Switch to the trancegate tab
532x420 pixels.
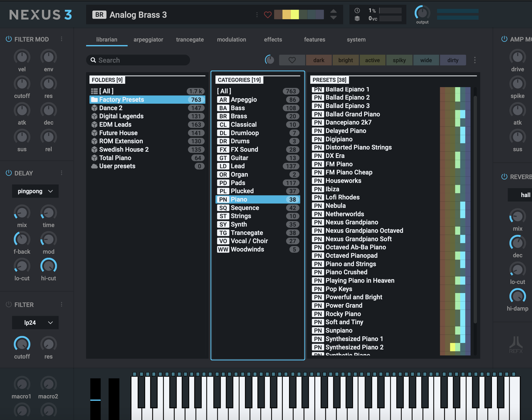pos(190,40)
